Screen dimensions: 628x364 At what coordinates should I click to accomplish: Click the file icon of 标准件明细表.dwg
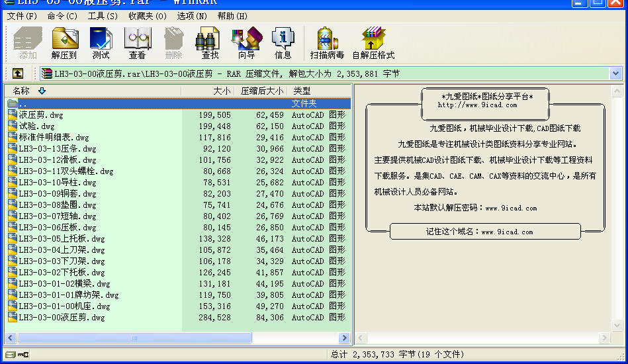13,137
